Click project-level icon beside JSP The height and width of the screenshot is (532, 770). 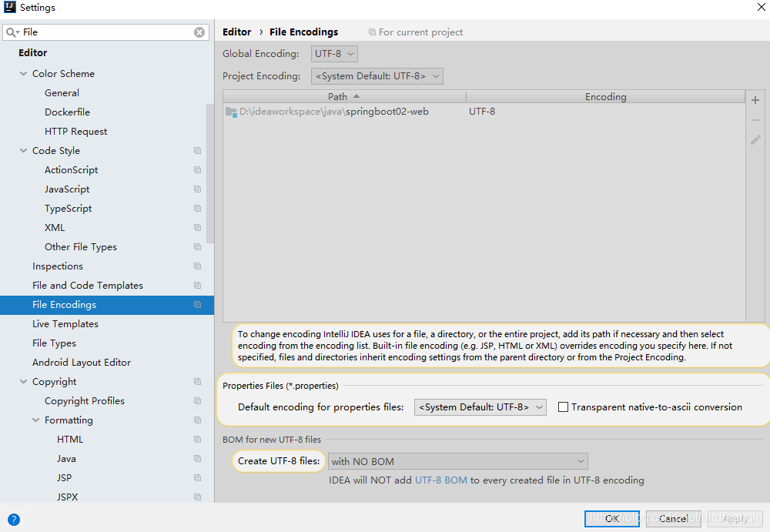[197, 478]
